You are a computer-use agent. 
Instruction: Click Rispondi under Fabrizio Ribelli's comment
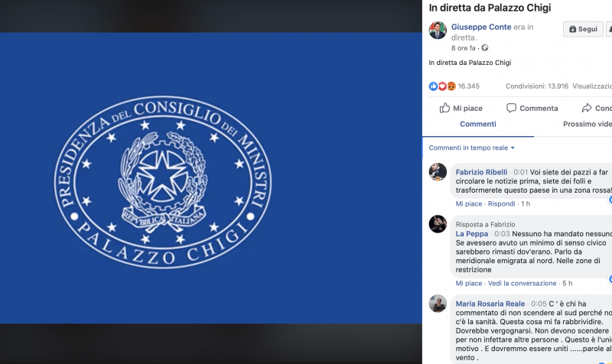click(501, 204)
